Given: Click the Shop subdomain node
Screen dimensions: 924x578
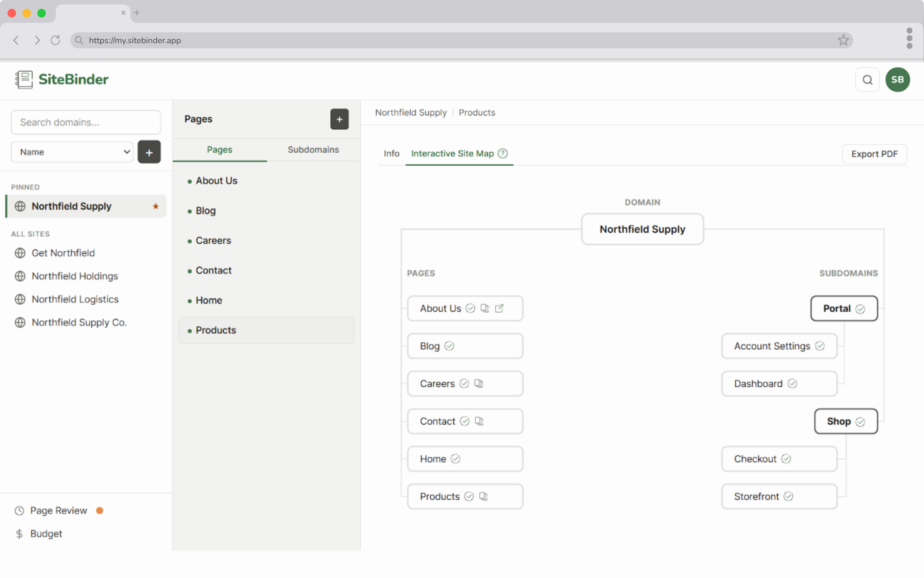Looking at the screenshot, I should [846, 421].
